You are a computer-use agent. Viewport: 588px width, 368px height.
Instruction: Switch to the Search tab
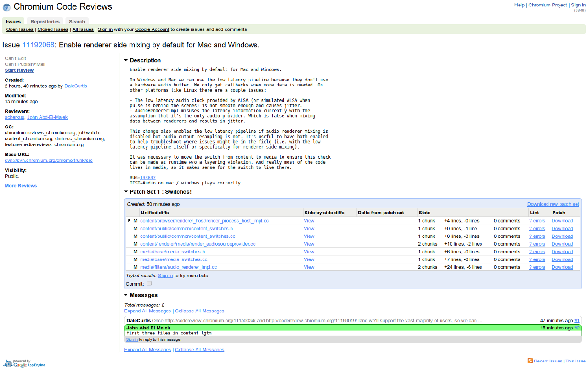coord(77,21)
